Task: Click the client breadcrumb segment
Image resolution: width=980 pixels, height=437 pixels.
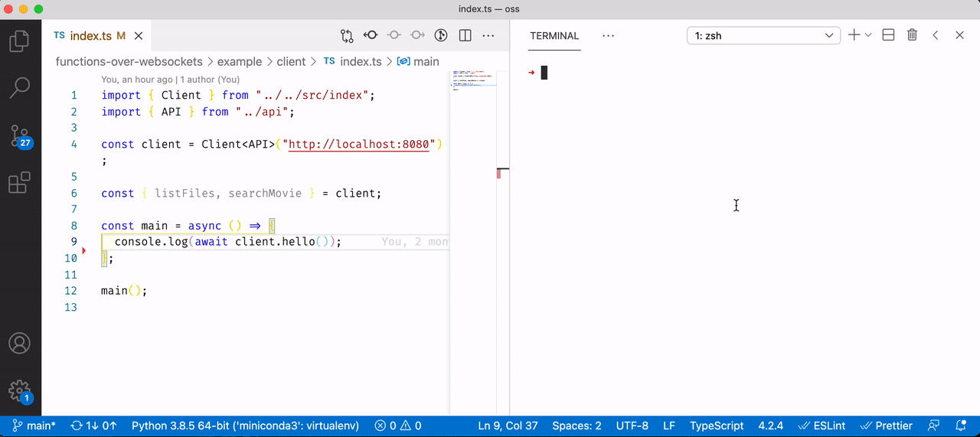Action: (291, 61)
